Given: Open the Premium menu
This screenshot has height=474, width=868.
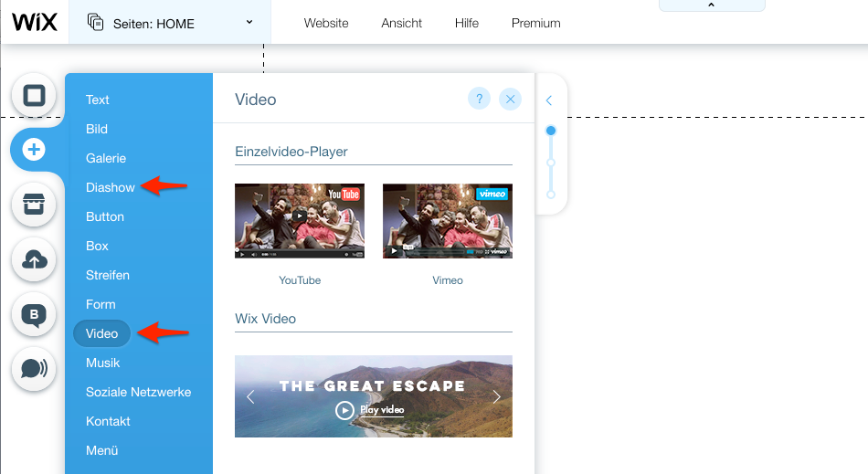Looking at the screenshot, I should pos(535,23).
